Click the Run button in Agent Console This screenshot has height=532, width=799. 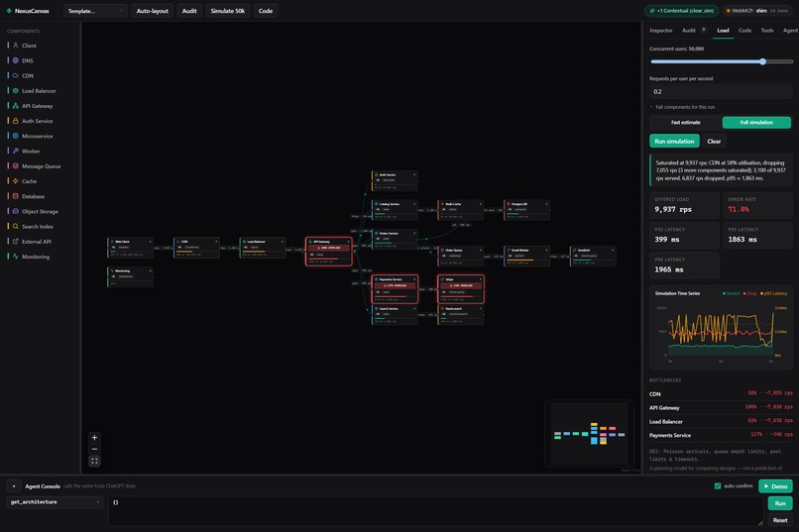(779, 503)
